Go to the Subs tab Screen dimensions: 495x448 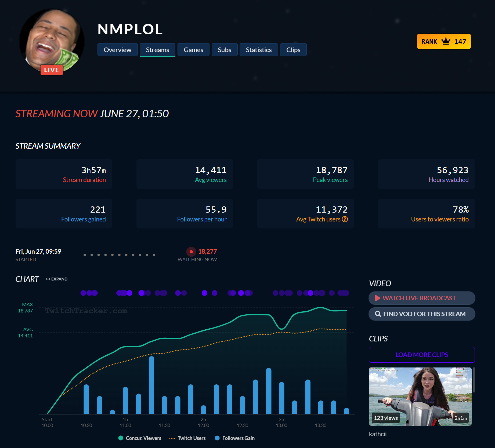pyautogui.click(x=225, y=50)
